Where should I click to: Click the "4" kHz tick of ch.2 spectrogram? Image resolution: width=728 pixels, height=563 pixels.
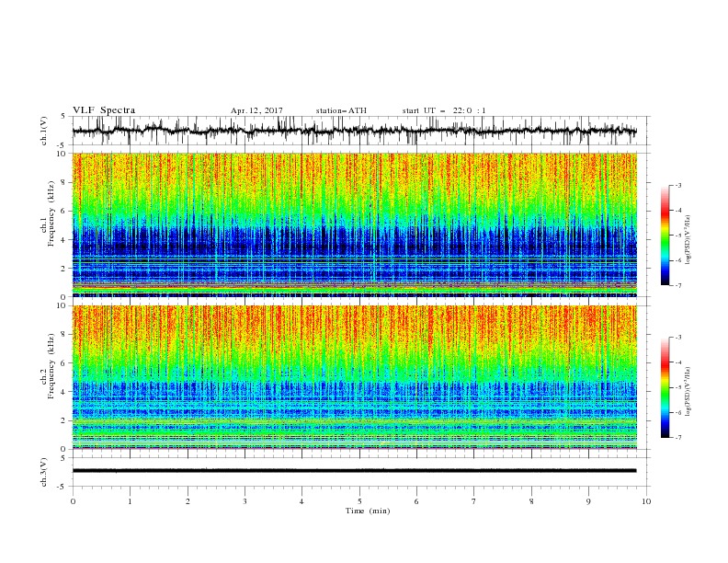pyautogui.click(x=65, y=392)
